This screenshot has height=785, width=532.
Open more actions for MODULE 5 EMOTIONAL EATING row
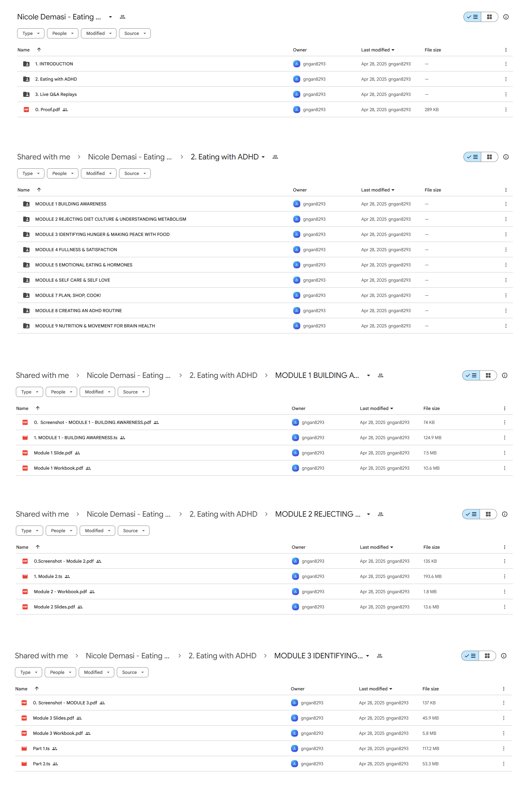tap(505, 265)
